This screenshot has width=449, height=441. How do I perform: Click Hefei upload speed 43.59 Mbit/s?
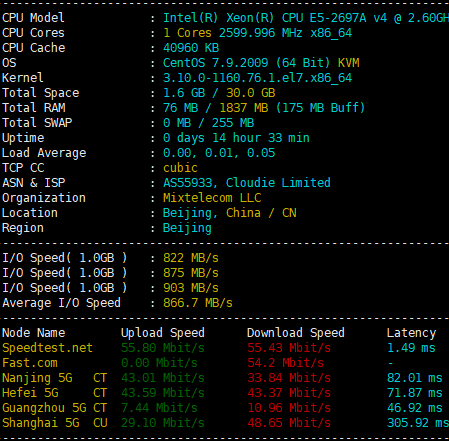tap(163, 393)
